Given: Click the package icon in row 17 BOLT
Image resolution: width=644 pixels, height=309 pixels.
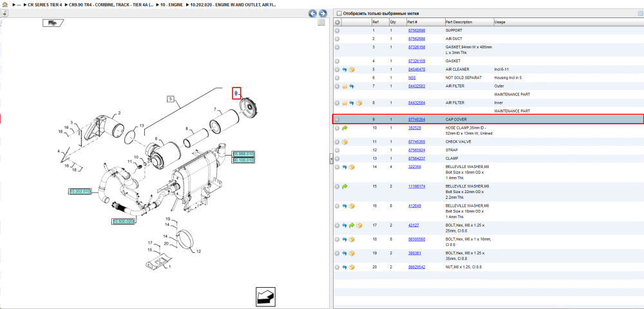Looking at the screenshot, I should [x=359, y=225].
